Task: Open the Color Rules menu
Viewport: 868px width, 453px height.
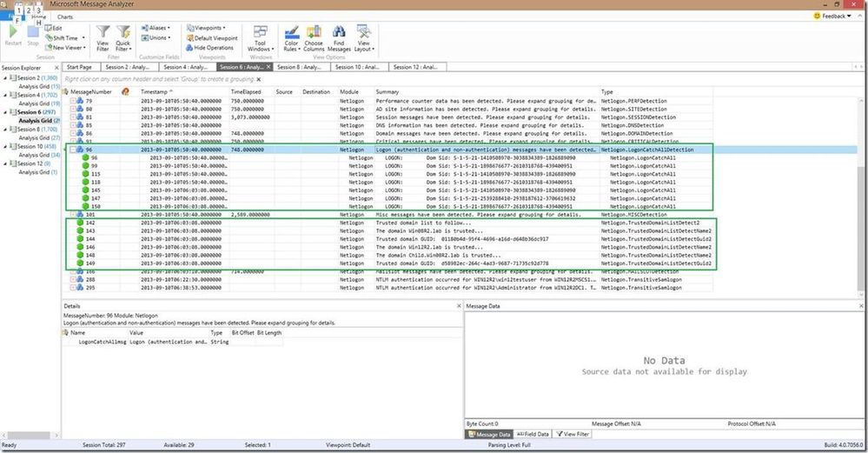Action: coord(292,37)
